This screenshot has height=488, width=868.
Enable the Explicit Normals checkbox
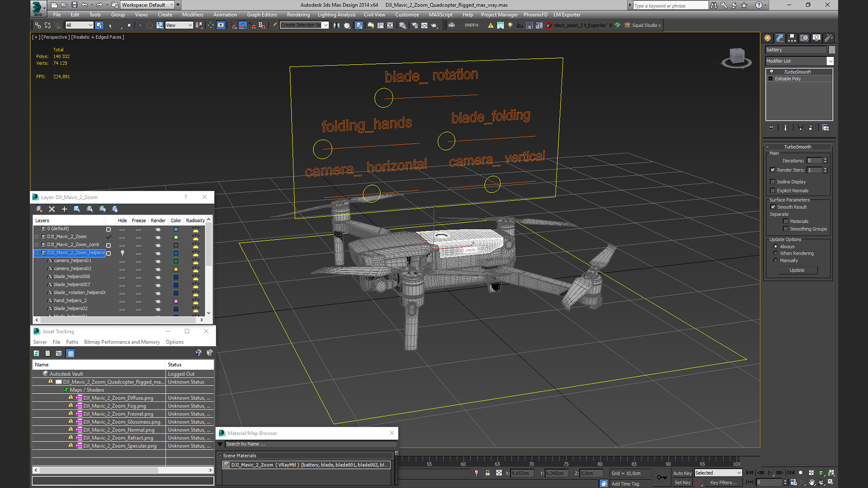tap(773, 191)
